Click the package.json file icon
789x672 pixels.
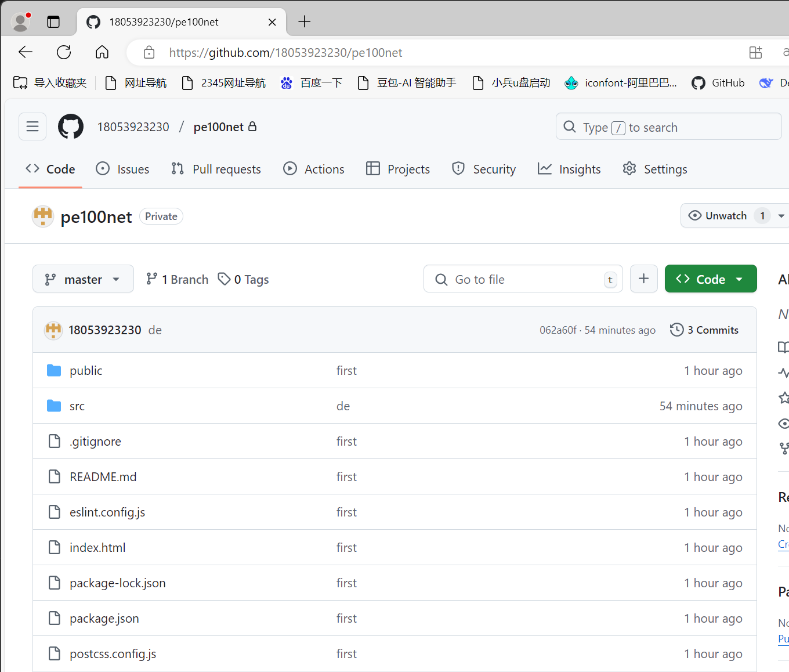[x=54, y=618]
